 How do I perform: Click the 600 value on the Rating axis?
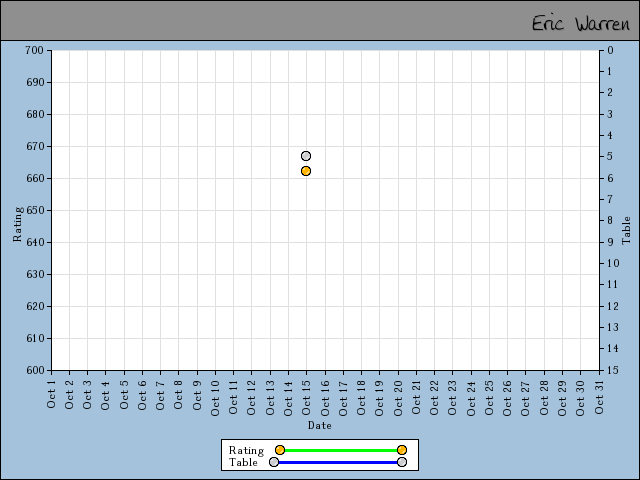point(34,370)
